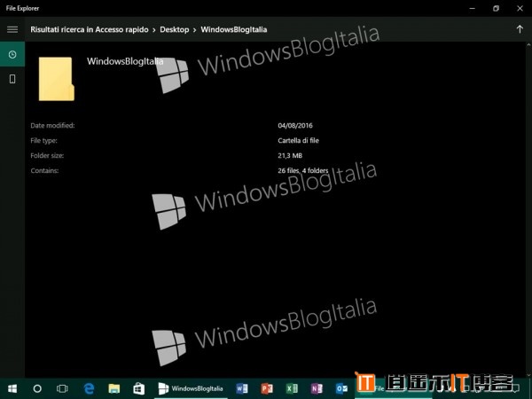Click the Contains label
The image size is (532, 399).
(x=44, y=170)
